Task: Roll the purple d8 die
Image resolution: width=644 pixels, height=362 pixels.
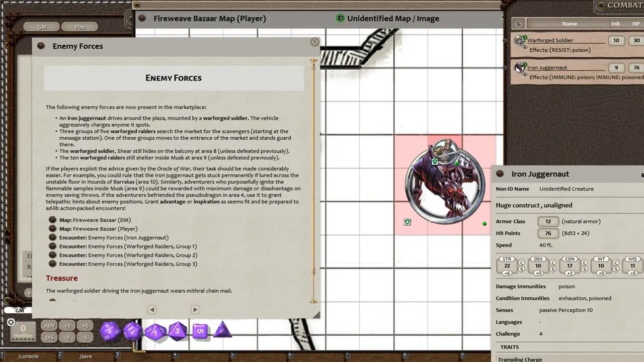Action: (177, 331)
